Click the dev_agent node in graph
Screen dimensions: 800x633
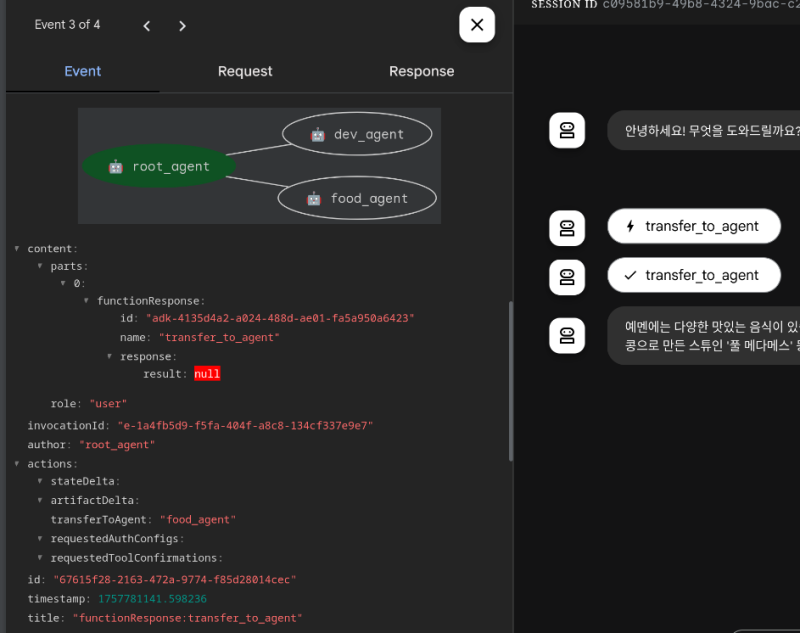coord(356,134)
